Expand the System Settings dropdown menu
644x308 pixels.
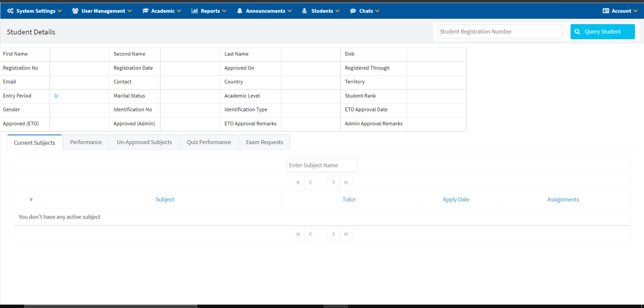[x=35, y=11]
